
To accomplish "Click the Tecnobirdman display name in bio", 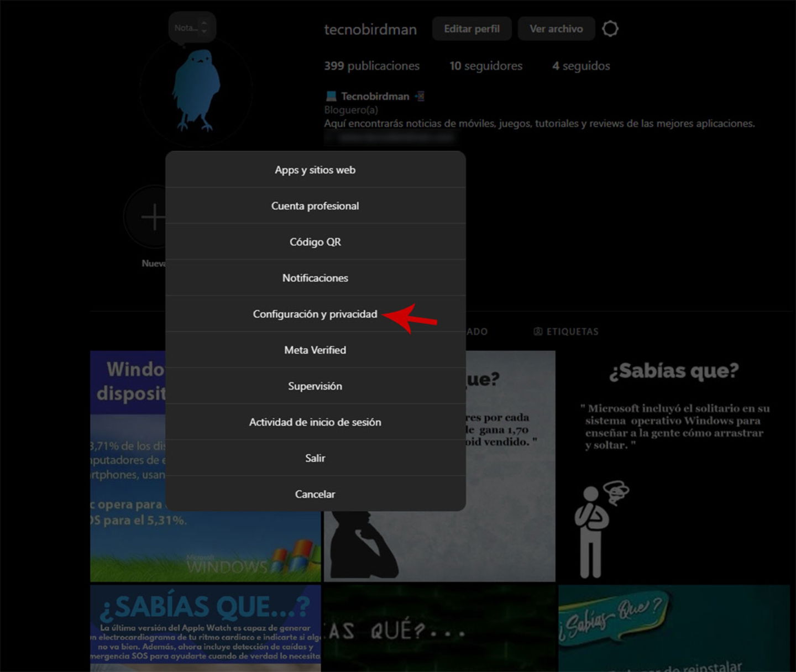I will 375,96.
